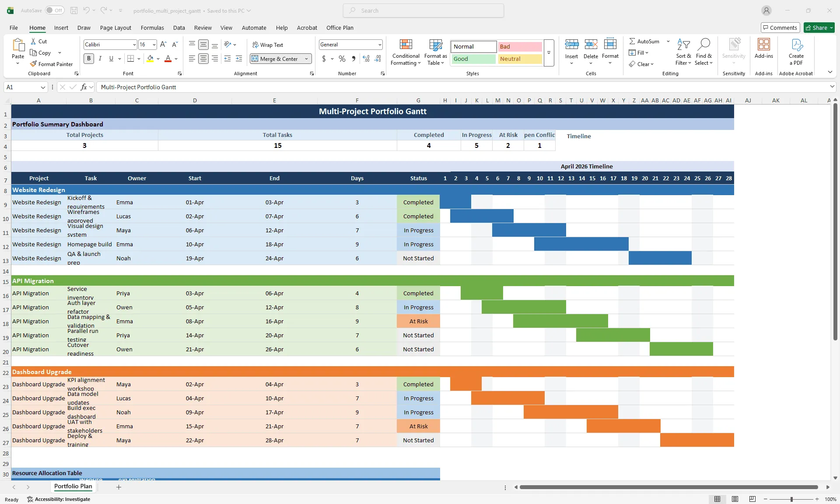Apply the Percent Style format
Screen dimensions: 840x504
341,59
